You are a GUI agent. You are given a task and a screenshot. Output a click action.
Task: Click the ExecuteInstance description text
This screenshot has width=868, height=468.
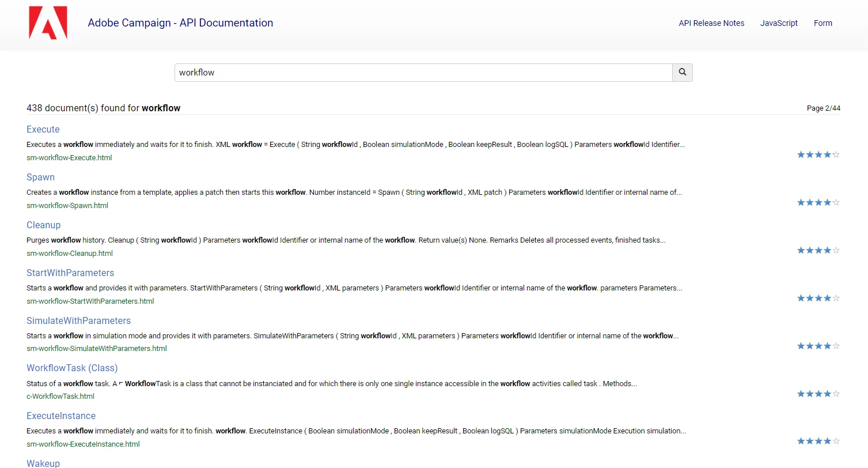pos(356,431)
